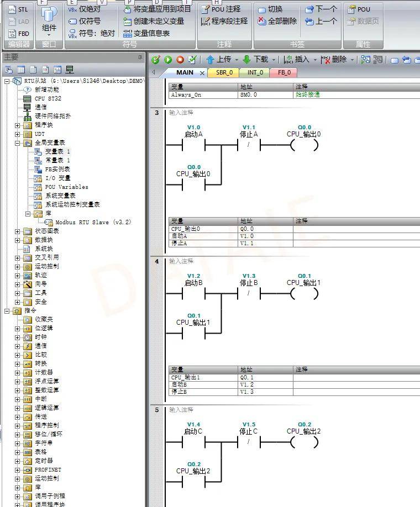Screen dimensions: 420x507
Task: Open the 删除 dropdown arrow
Action: point(353,60)
